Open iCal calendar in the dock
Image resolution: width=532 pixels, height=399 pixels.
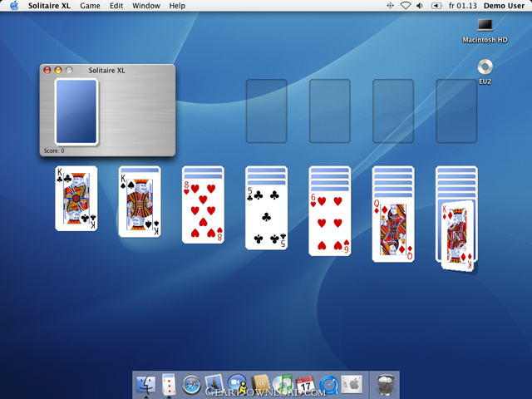(x=305, y=384)
